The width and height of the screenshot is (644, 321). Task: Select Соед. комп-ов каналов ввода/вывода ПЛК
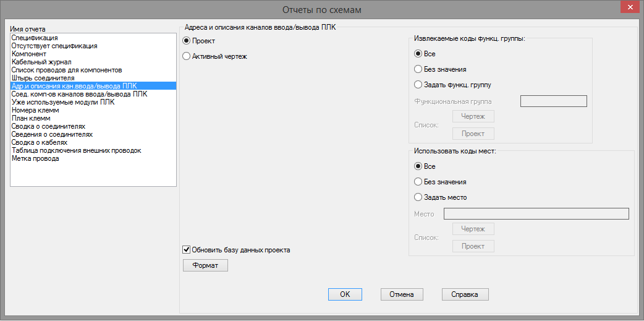coord(93,94)
